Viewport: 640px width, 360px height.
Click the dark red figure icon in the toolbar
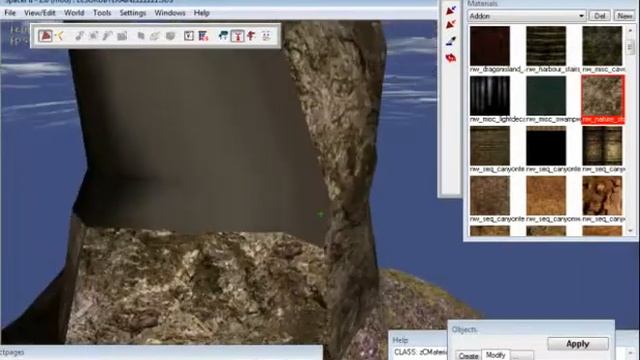(251, 36)
